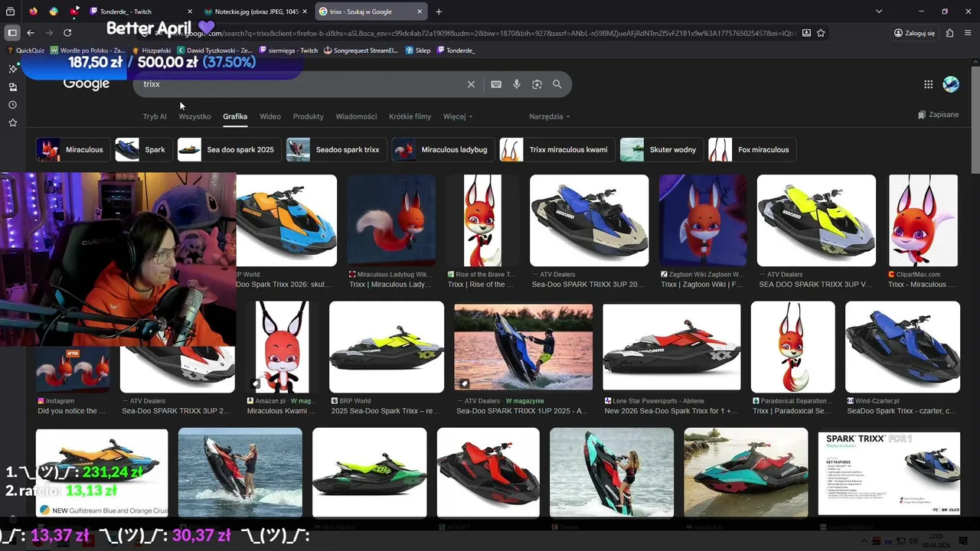
Task: Open bookmarks star in sidebar
Action: 12,122
